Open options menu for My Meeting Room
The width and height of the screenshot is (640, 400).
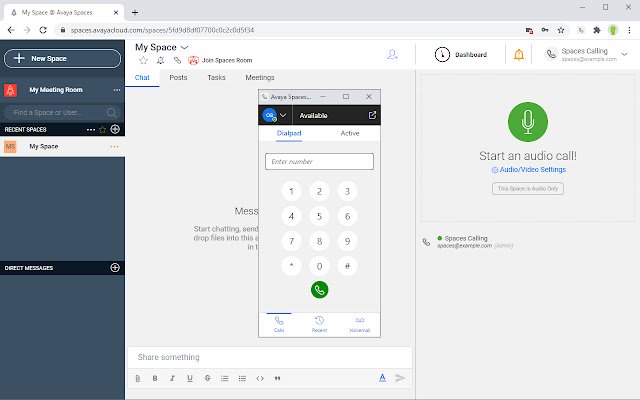[117, 90]
